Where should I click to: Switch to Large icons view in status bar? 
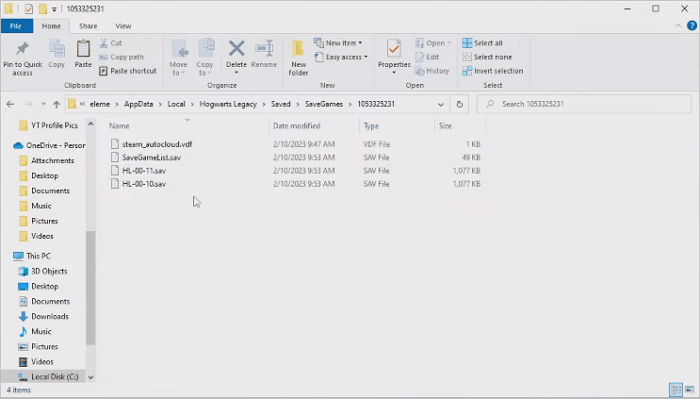tap(690, 389)
